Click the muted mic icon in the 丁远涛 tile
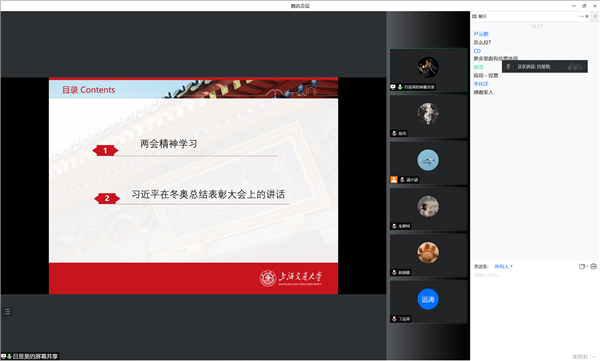 (394, 319)
